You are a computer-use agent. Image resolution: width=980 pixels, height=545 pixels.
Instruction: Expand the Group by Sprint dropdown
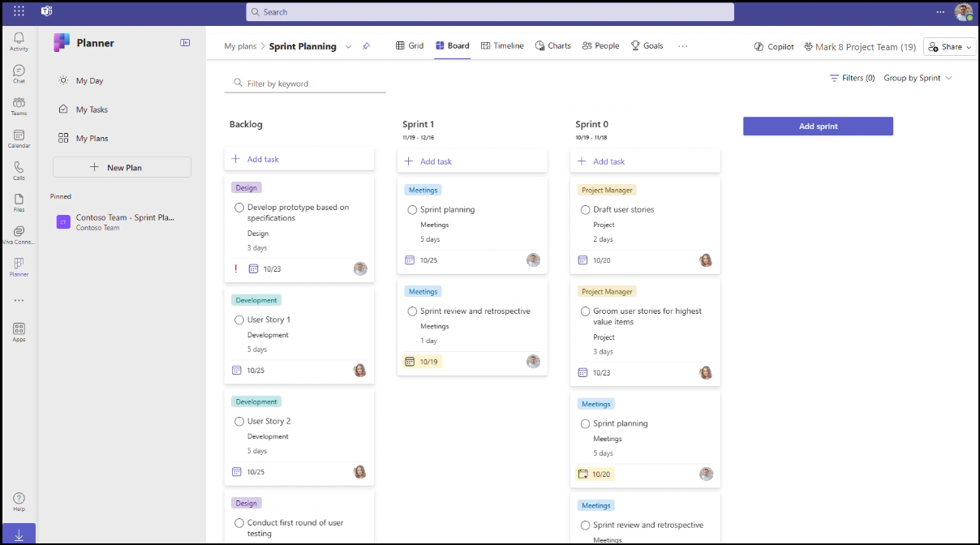tap(918, 78)
